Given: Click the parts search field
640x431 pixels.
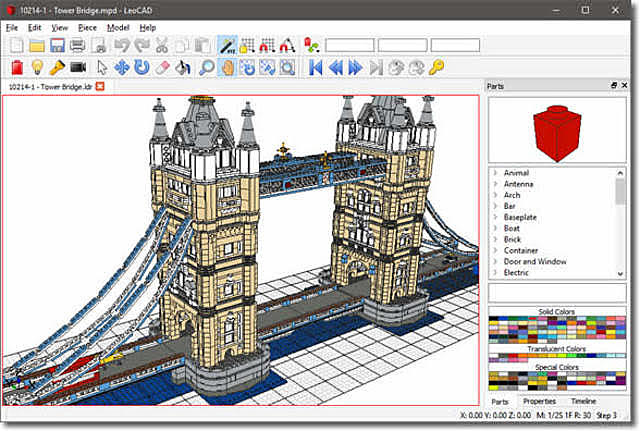Looking at the screenshot, I should (557, 292).
